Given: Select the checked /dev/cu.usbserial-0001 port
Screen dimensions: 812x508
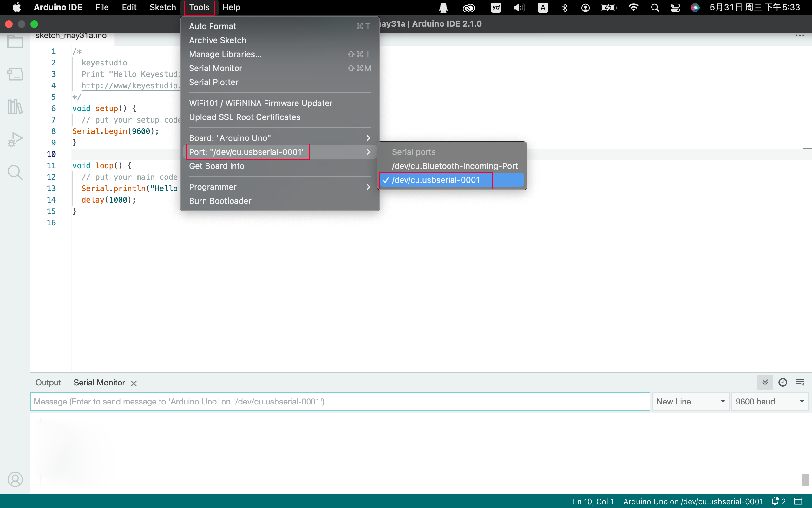Looking at the screenshot, I should coord(452,180).
